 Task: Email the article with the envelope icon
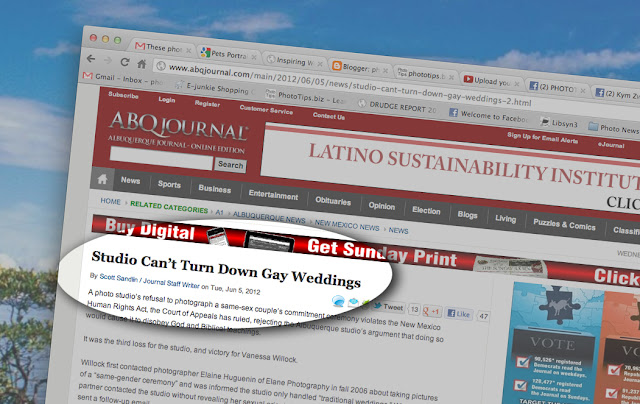[353, 302]
